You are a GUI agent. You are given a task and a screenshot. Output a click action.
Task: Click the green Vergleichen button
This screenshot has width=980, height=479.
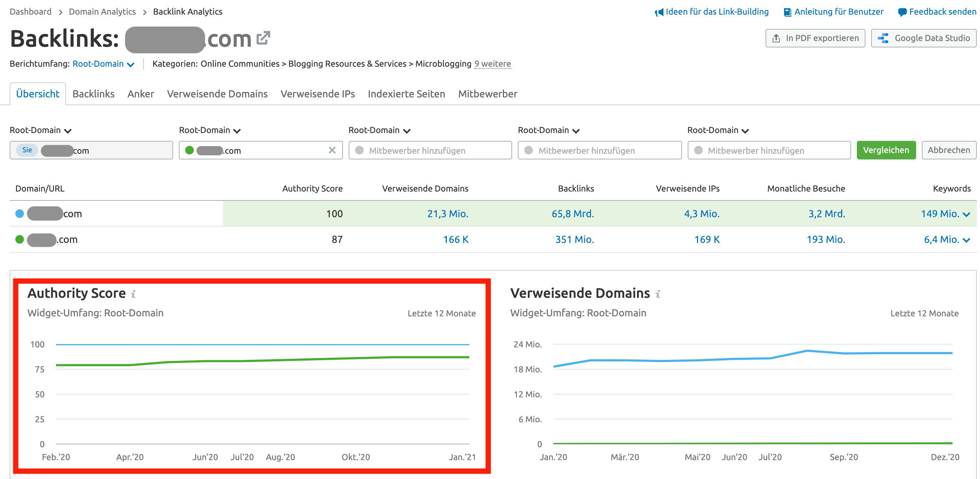tap(886, 150)
